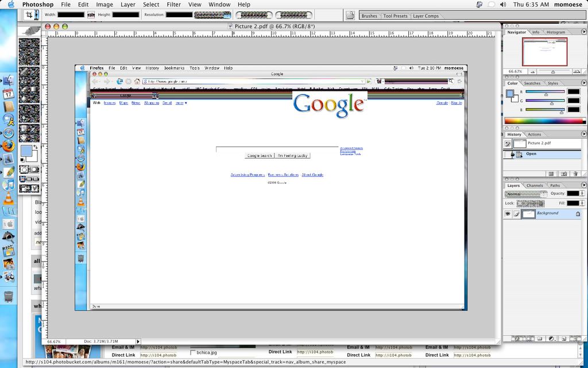Open the Navigator palette options menu arrow
The height and width of the screenshot is (368, 588).
(583, 32)
